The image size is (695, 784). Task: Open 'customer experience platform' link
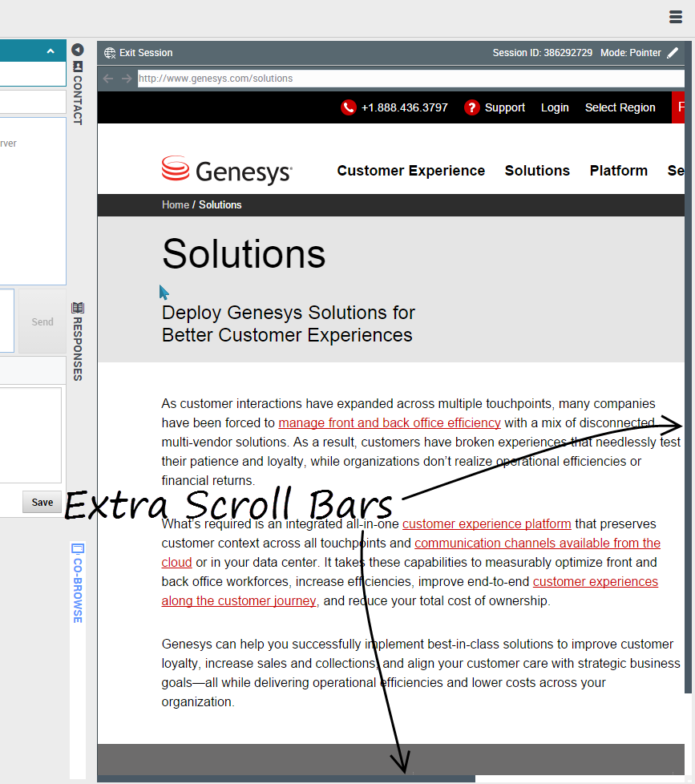coord(487,524)
